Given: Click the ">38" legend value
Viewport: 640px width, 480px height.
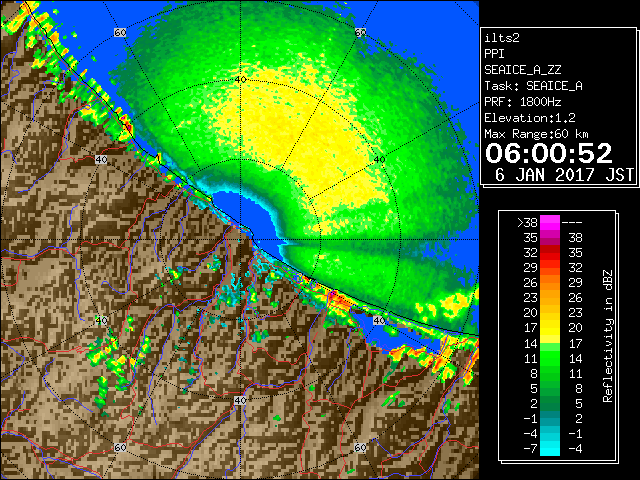Looking at the screenshot, I should (527, 223).
